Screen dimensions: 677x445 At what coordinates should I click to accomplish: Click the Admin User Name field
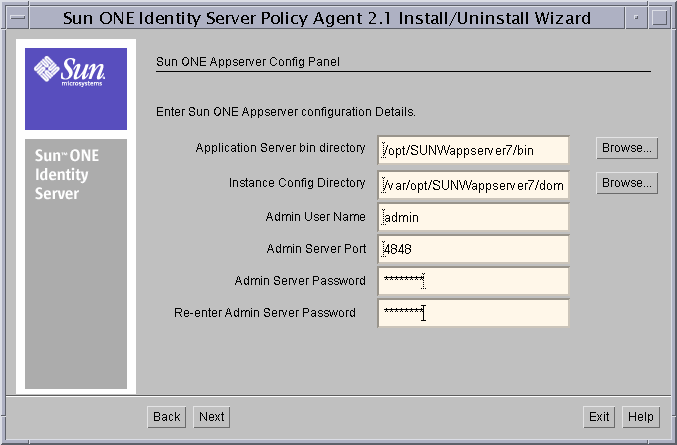point(473,217)
